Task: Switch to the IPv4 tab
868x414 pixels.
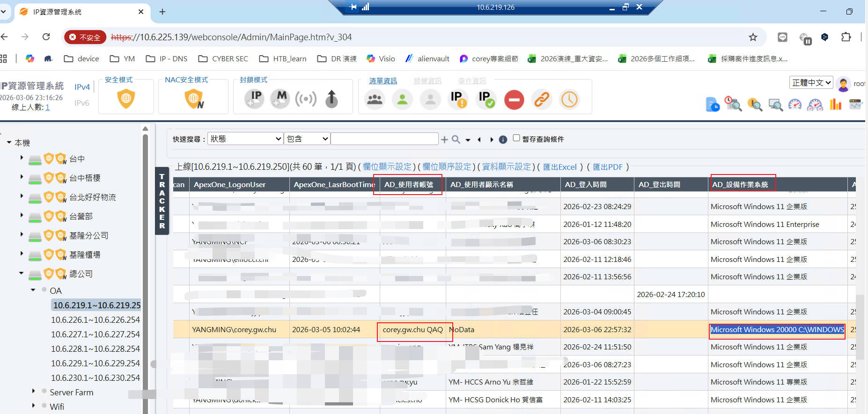Action: (82, 87)
